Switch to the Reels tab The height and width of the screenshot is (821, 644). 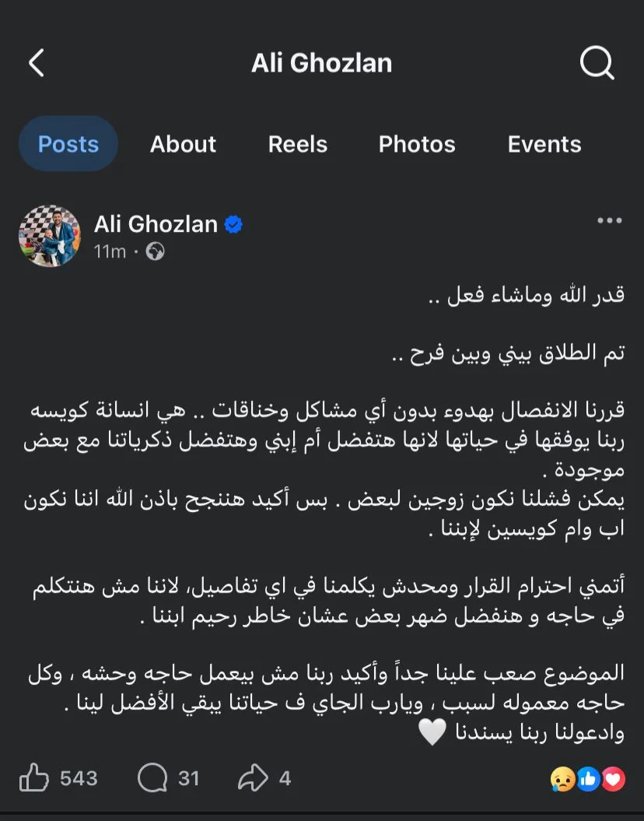298,144
